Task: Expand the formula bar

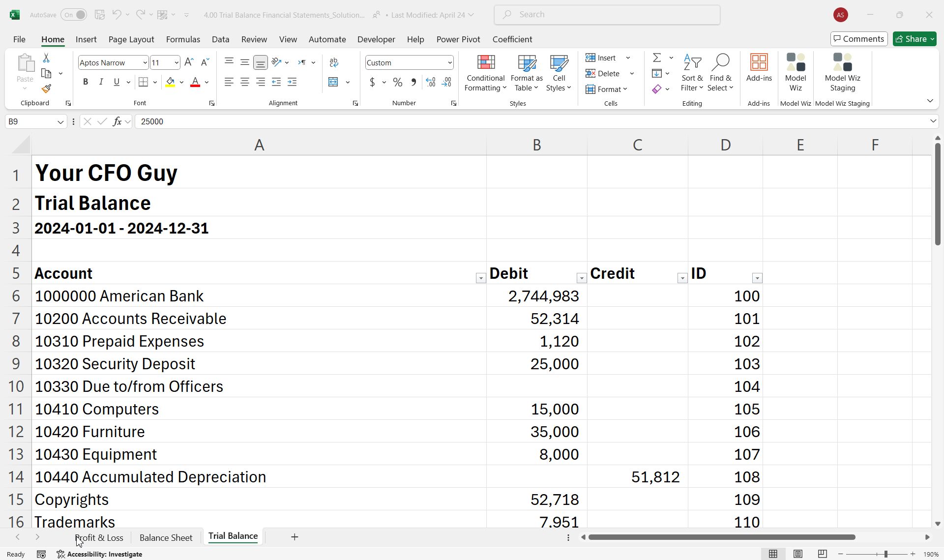Action: [933, 121]
